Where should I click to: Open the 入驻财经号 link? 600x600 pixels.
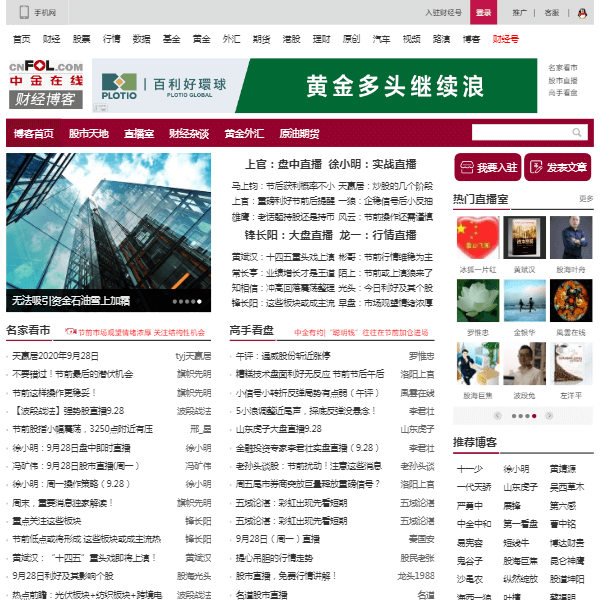pyautogui.click(x=443, y=13)
